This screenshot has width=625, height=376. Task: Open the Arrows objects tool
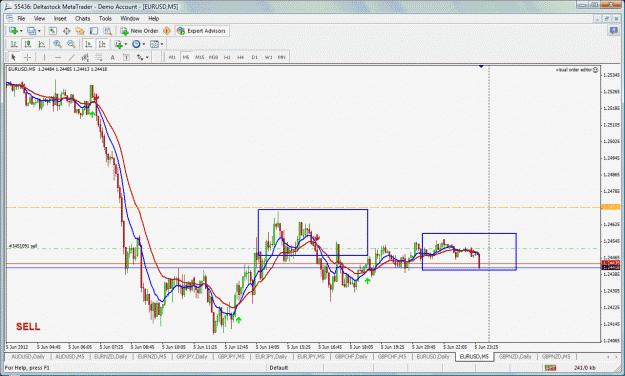[x=140, y=57]
